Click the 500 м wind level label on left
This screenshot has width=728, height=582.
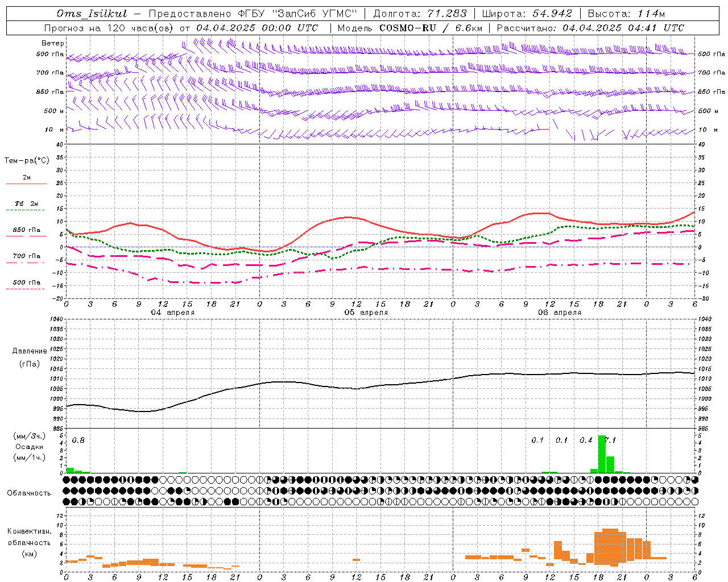[x=55, y=111]
